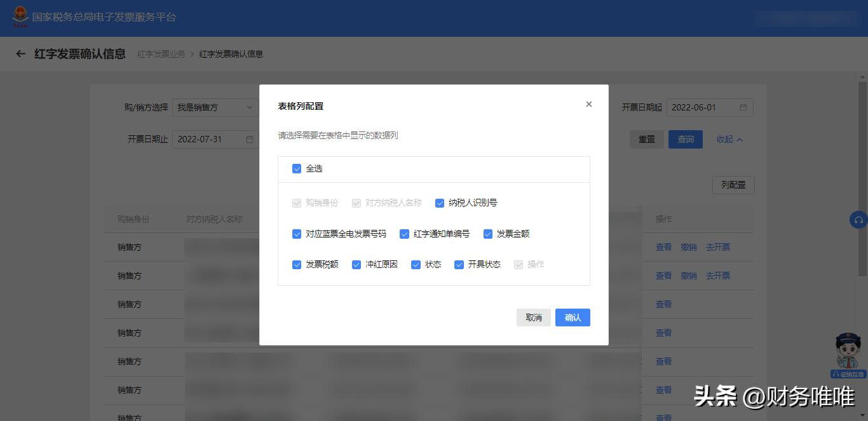Toggle the 纳税人识别号 column checkbox
Screen dimensions: 868x421
pyautogui.click(x=440, y=203)
